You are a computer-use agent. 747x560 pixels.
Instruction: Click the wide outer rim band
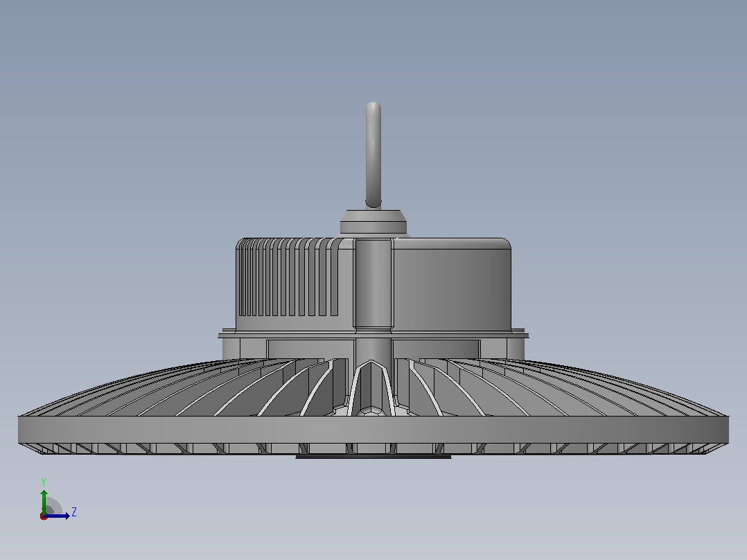[x=373, y=430]
